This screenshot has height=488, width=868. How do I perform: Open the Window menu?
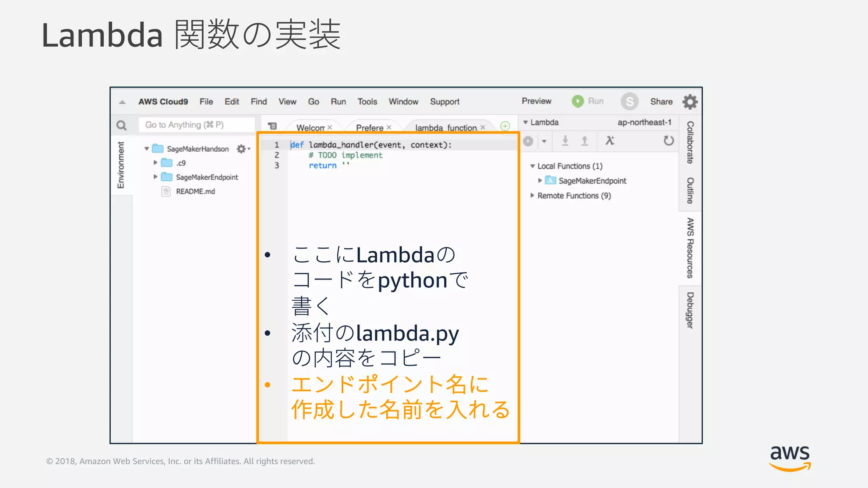coord(403,102)
